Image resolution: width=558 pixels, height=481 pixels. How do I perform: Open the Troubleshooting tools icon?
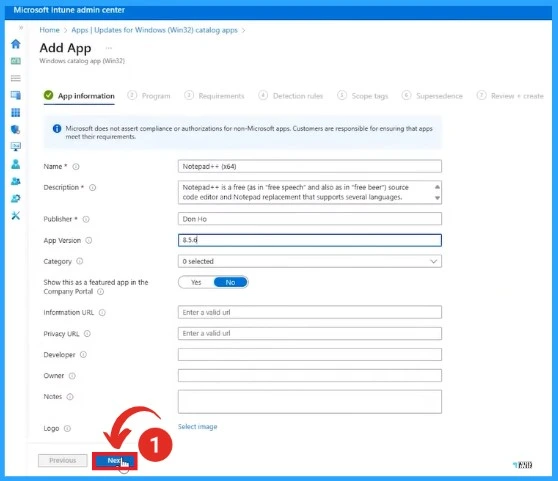point(16,215)
